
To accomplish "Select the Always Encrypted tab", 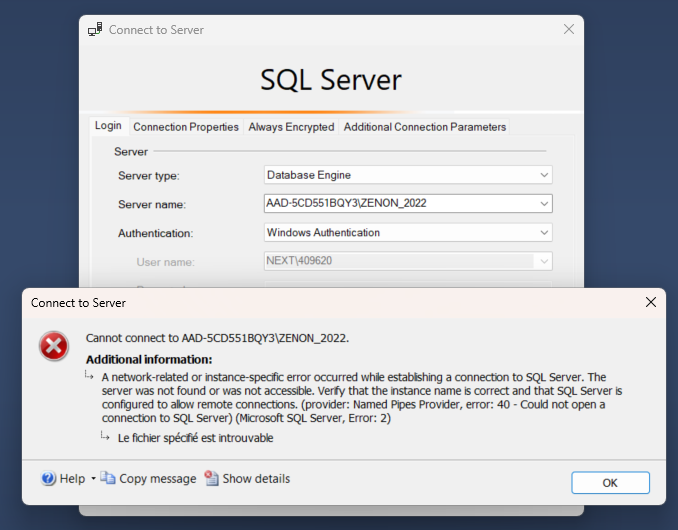I will pyautogui.click(x=291, y=127).
